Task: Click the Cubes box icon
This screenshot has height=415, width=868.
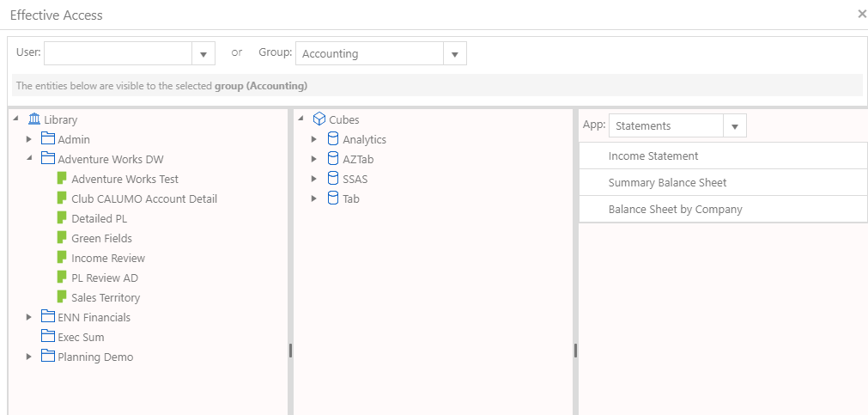Action: 319,119
